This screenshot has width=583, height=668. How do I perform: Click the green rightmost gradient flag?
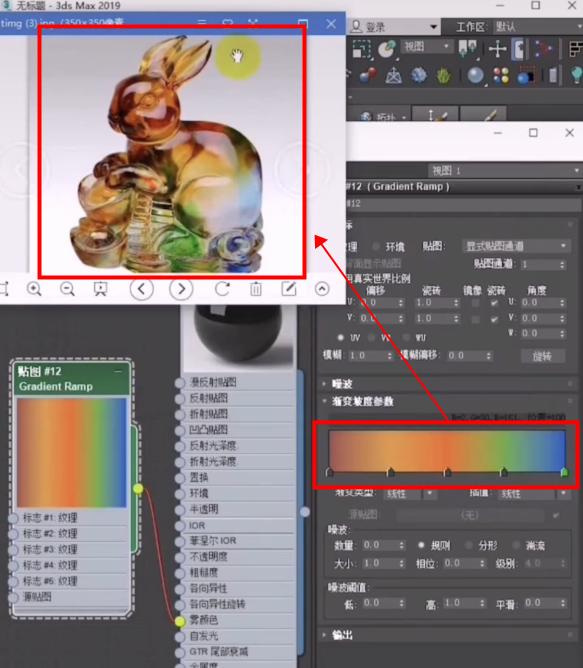point(564,472)
